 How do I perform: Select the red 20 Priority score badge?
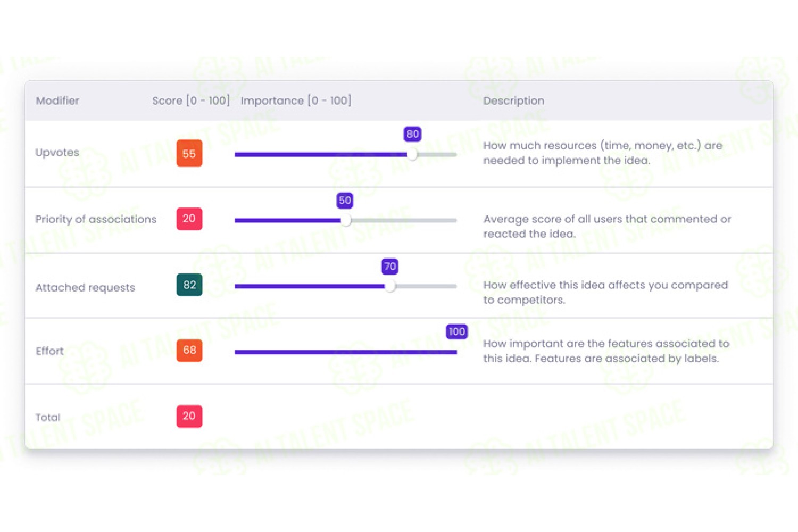coord(189,219)
